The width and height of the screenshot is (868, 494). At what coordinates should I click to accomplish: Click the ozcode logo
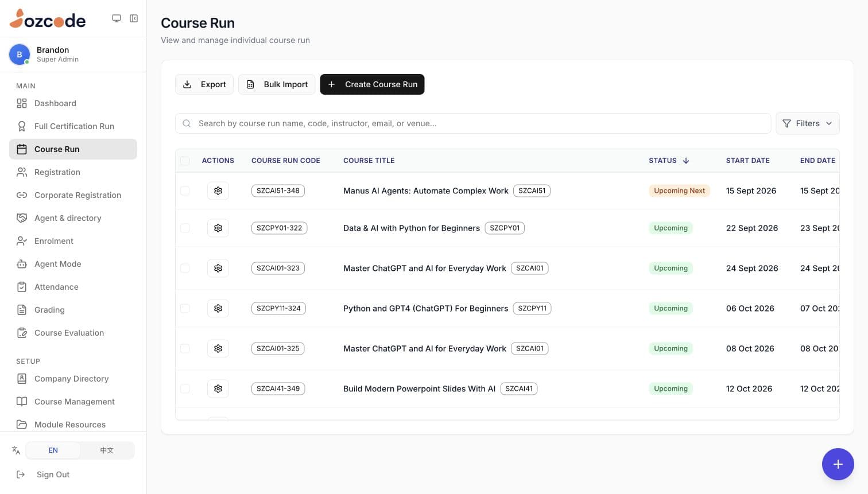[48, 19]
